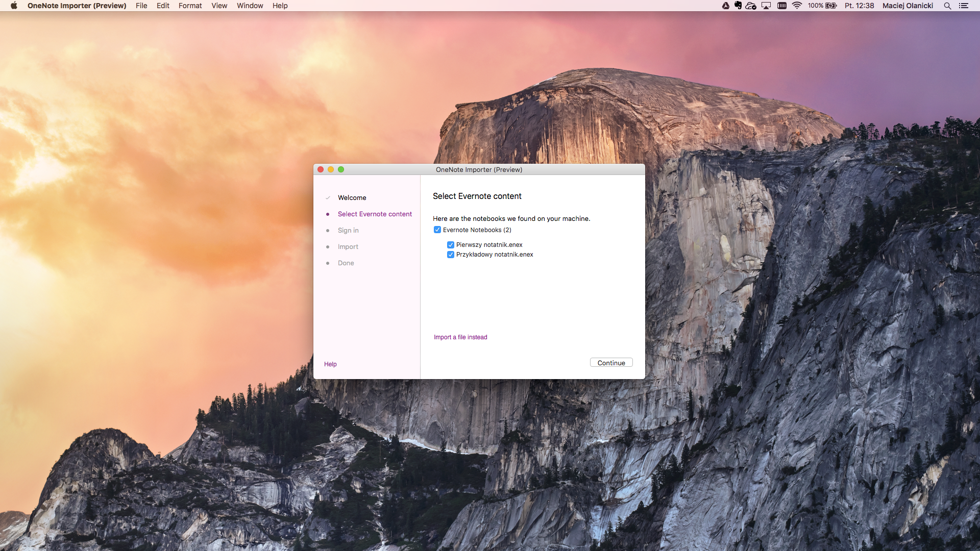Click the Evernote elephant menu bar icon
Screen dimensions: 980x551
click(738, 6)
